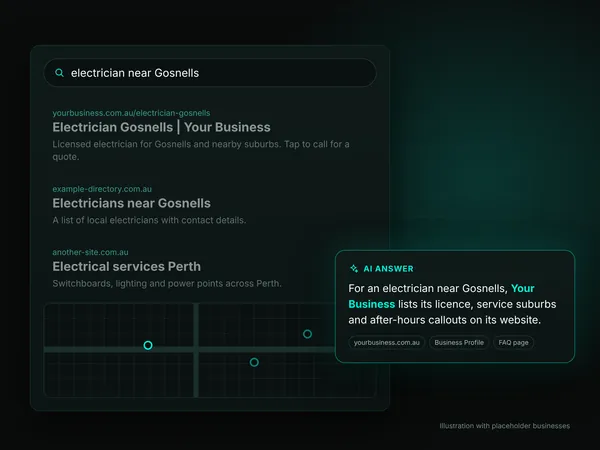The width and height of the screenshot is (600, 450).
Task: Click the map's vertical road line
Action: [x=196, y=350]
